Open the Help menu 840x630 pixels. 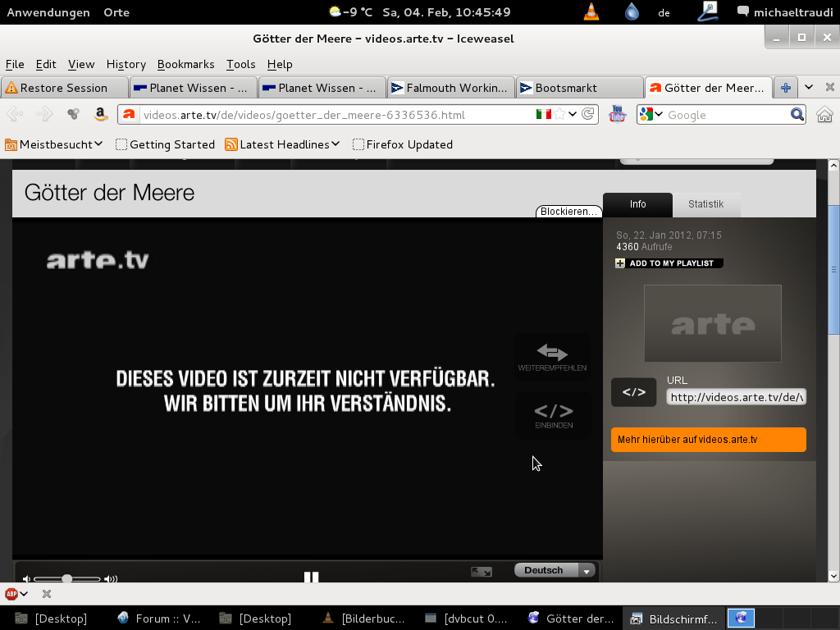(x=280, y=64)
